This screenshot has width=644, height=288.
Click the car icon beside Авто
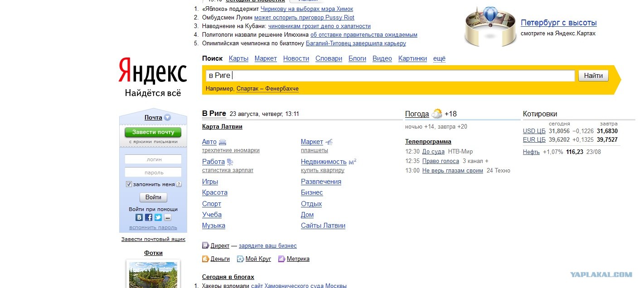coord(223,142)
